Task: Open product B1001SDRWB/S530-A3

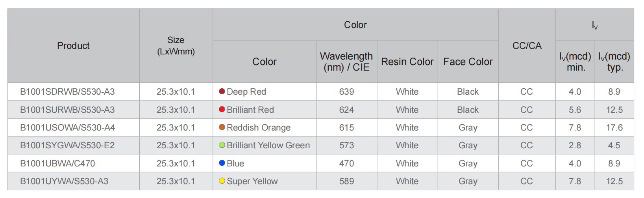Action: click(x=67, y=92)
